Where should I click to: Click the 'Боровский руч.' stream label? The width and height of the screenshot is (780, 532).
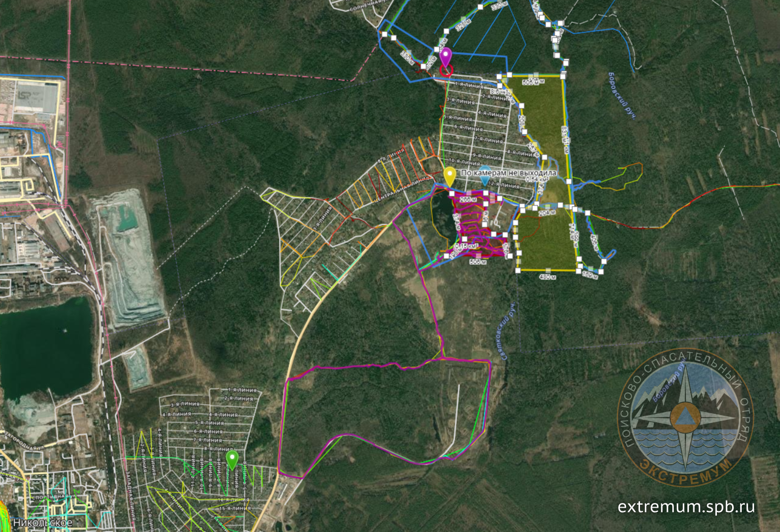tap(621, 95)
